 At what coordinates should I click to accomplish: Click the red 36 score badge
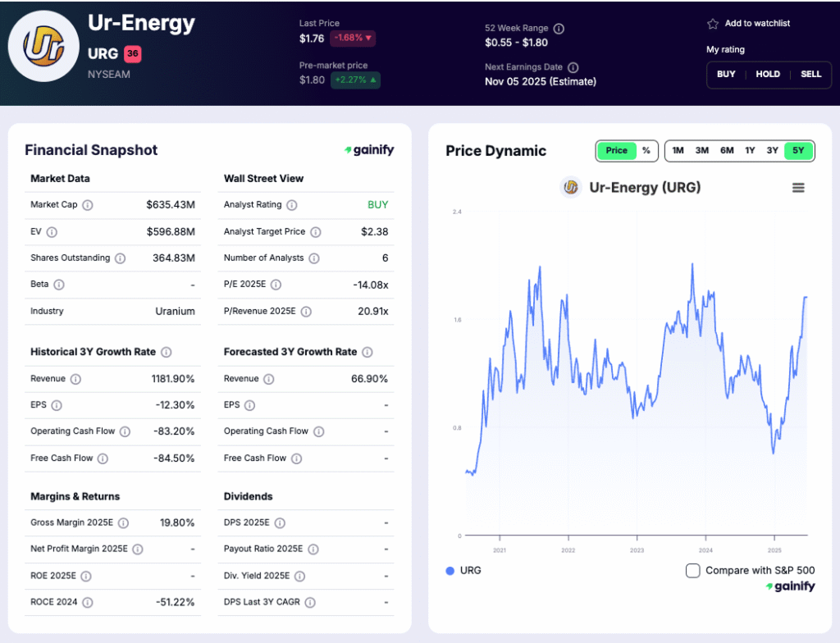pyautogui.click(x=133, y=55)
